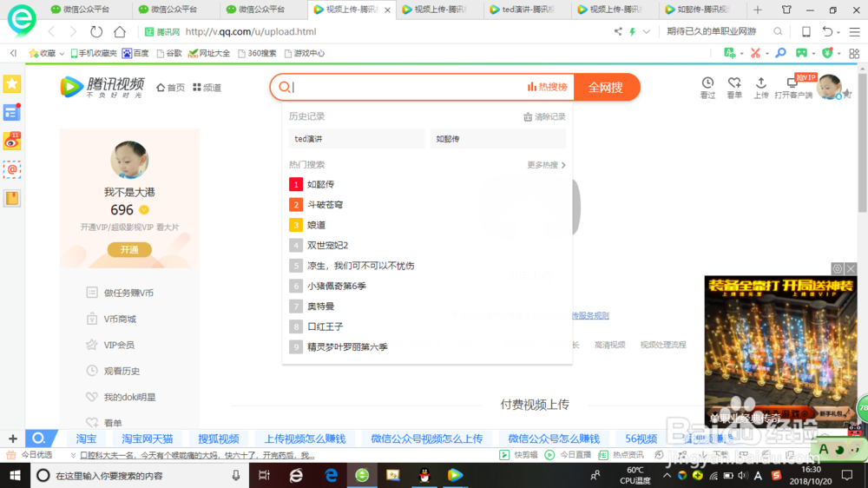Open 视频处理流程 link
The height and width of the screenshot is (488, 868).
(662, 345)
